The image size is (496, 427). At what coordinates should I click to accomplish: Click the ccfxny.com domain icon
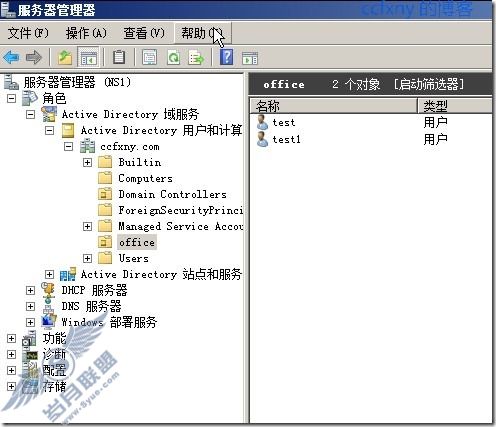tap(88, 147)
